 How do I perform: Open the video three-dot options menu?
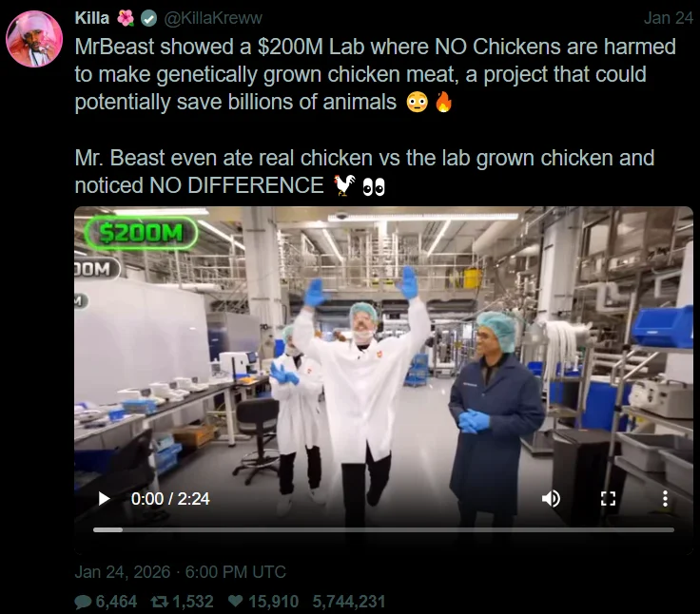tap(665, 498)
